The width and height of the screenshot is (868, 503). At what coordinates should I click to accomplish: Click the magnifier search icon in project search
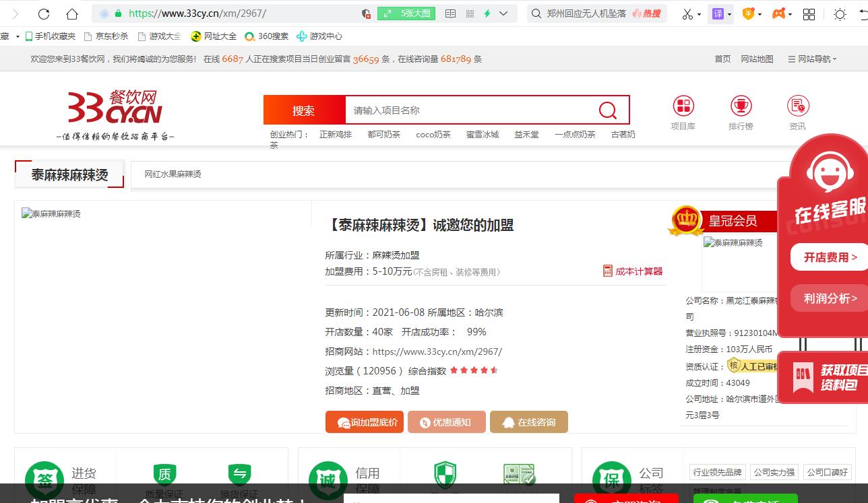(x=607, y=110)
